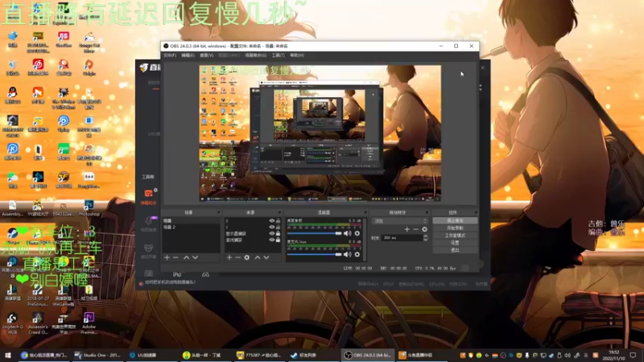Image resolution: width=644 pixels, height=362 pixels.
Task: Open transition properties gear icon
Action: tap(425, 229)
